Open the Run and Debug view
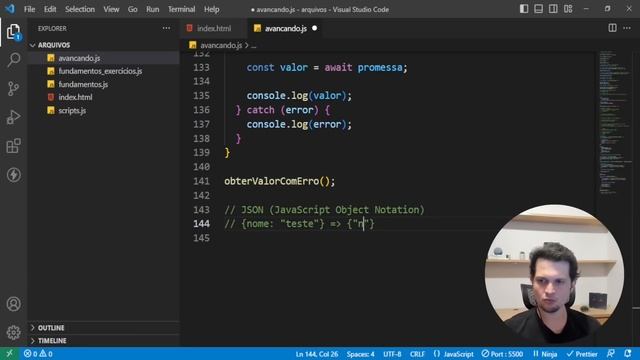 pos(13,117)
